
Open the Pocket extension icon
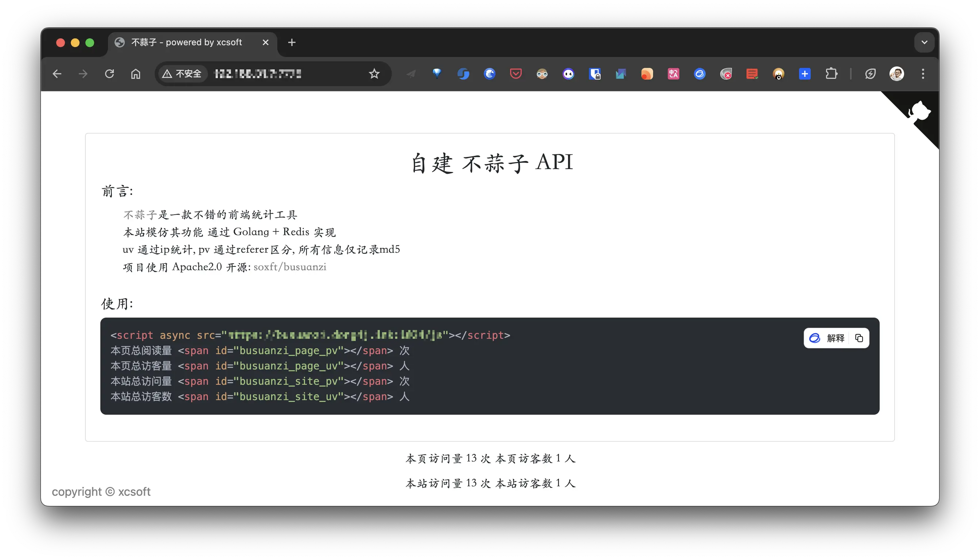(x=516, y=73)
